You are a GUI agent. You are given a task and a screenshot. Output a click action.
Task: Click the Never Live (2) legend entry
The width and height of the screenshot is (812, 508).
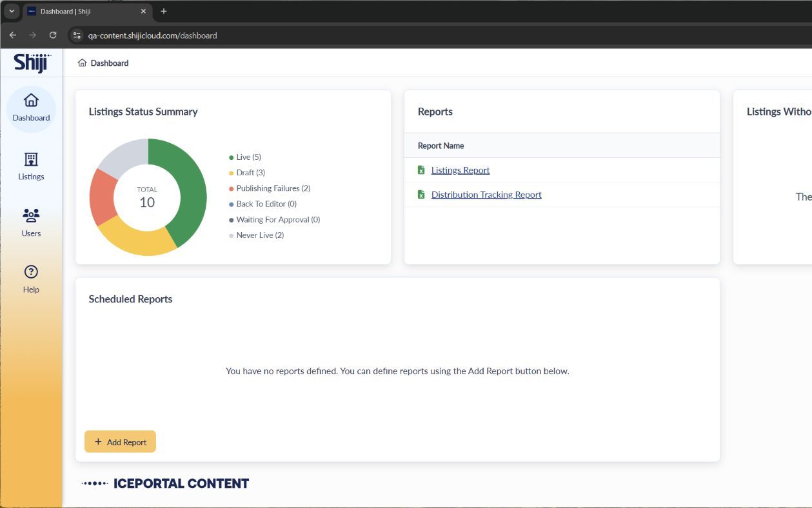256,235
